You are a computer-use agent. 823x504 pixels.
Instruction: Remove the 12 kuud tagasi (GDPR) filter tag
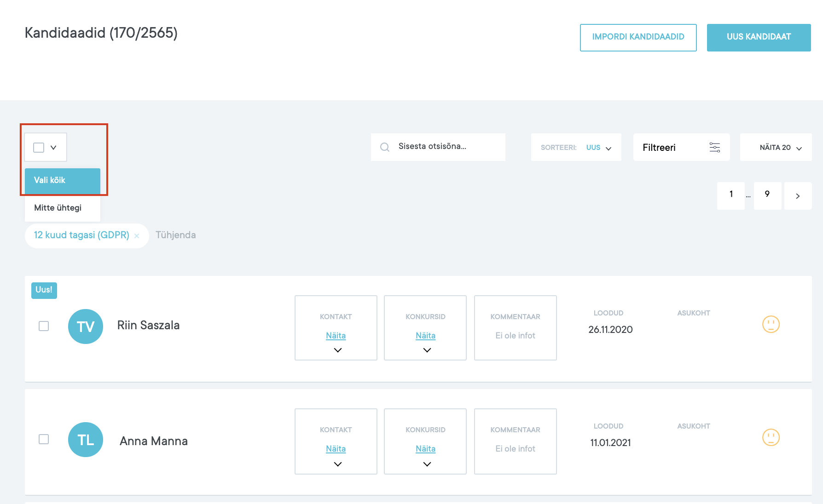click(137, 236)
